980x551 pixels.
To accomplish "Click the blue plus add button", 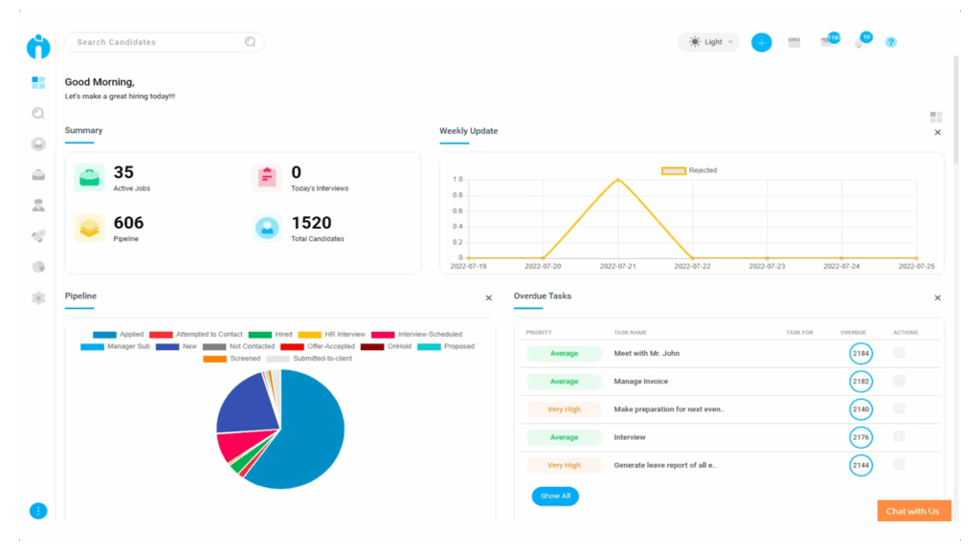I will click(761, 42).
